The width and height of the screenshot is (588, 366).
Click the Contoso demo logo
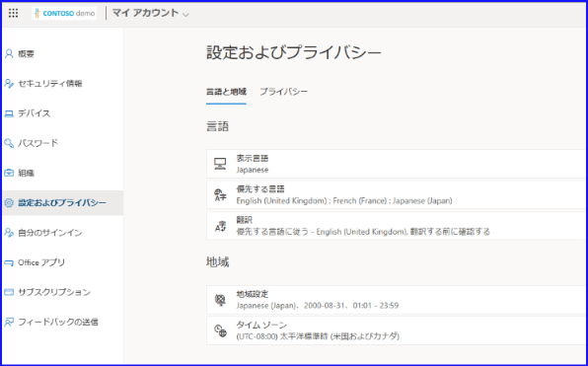pos(64,13)
